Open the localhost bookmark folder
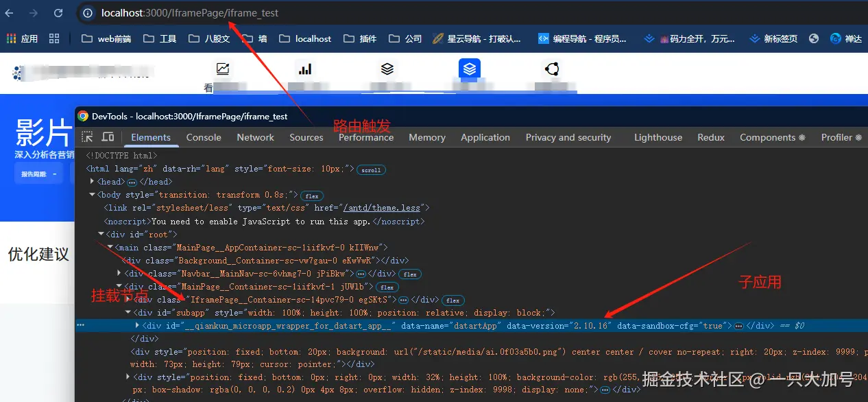Image resolution: width=868 pixels, height=402 pixels. tap(304, 38)
